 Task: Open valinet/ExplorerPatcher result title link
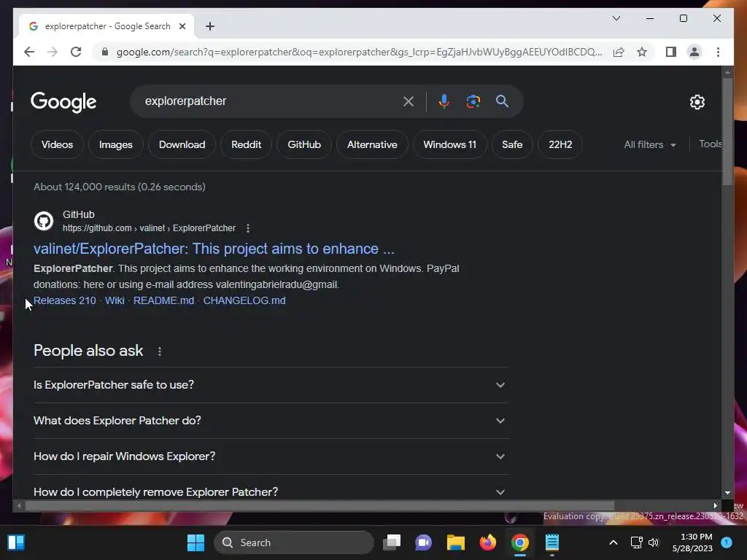(x=214, y=249)
